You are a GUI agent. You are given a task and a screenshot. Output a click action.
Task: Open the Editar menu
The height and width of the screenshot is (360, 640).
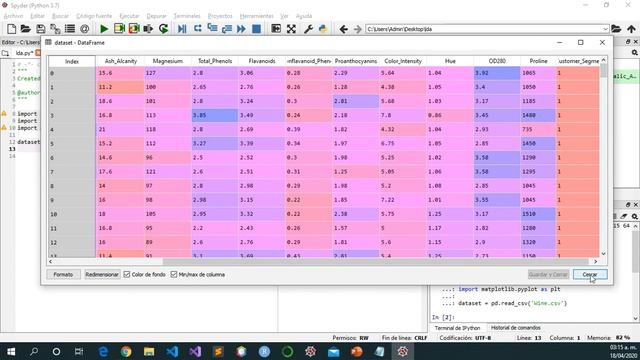click(x=37, y=16)
